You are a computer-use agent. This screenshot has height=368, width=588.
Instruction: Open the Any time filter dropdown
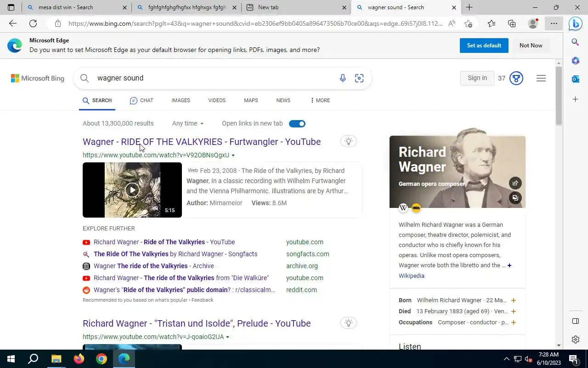(x=188, y=123)
